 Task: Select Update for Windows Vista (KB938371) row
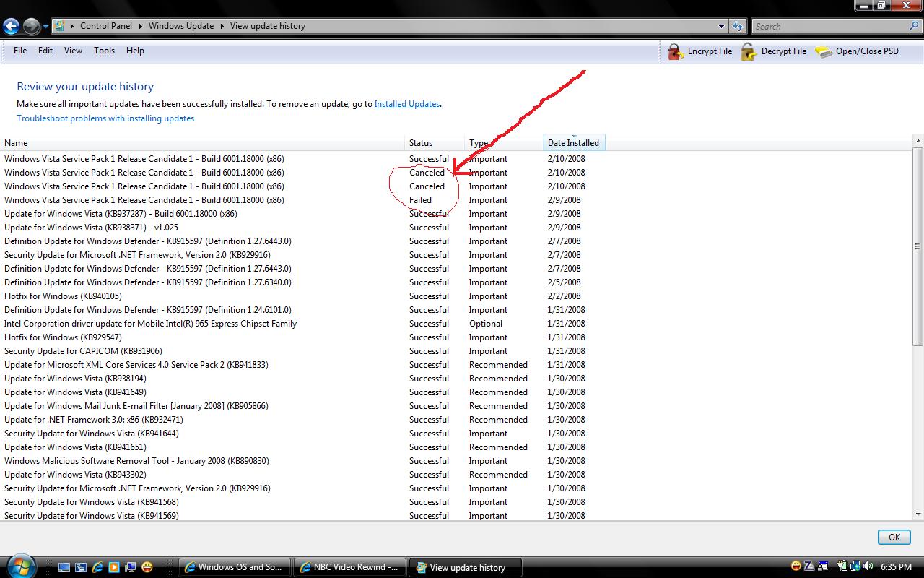click(x=303, y=228)
